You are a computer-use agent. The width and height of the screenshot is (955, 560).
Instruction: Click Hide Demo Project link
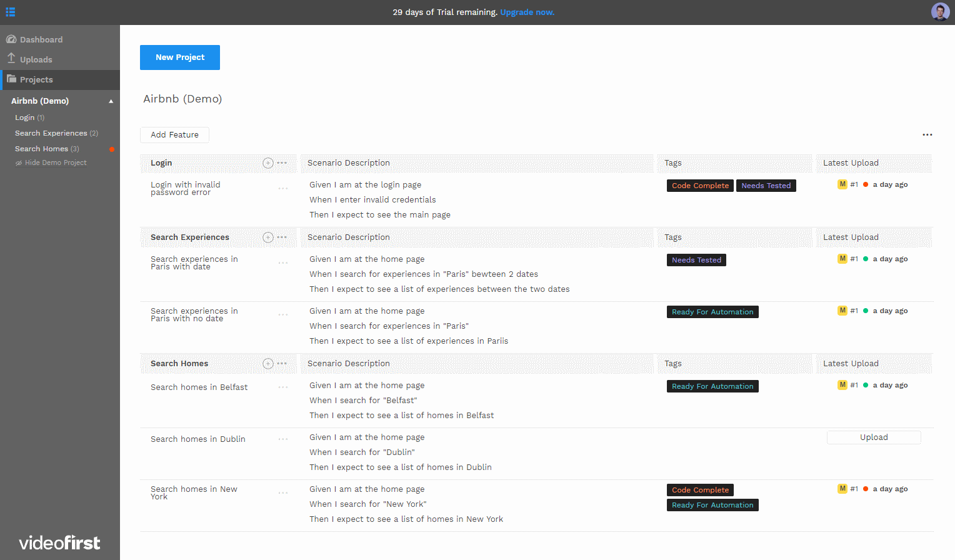51,162
